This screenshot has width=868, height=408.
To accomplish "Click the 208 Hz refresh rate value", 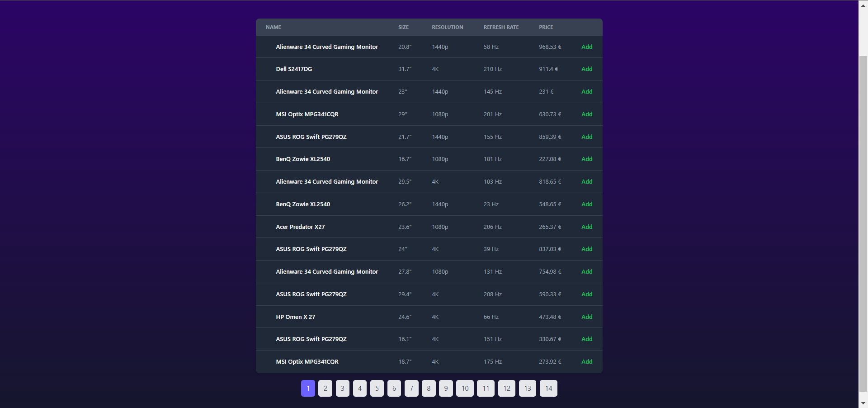I will [x=492, y=294].
